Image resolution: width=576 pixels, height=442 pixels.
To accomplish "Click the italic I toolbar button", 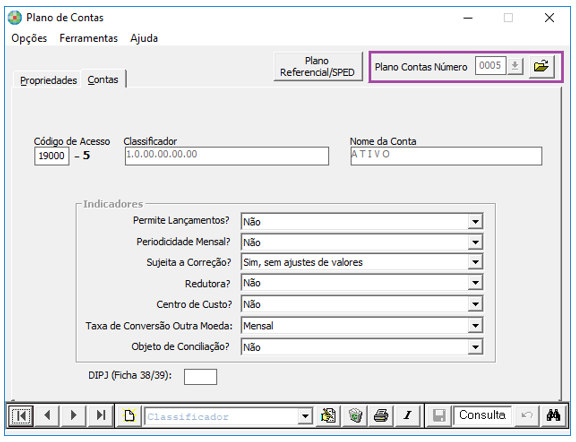I will tap(407, 416).
